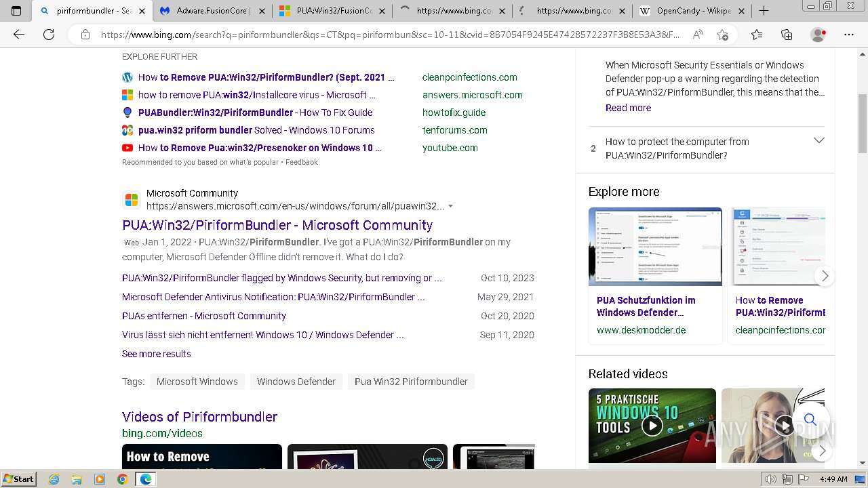Click the taskbar clock 4:49 AM
This screenshot has width=868, height=488.
[833, 479]
